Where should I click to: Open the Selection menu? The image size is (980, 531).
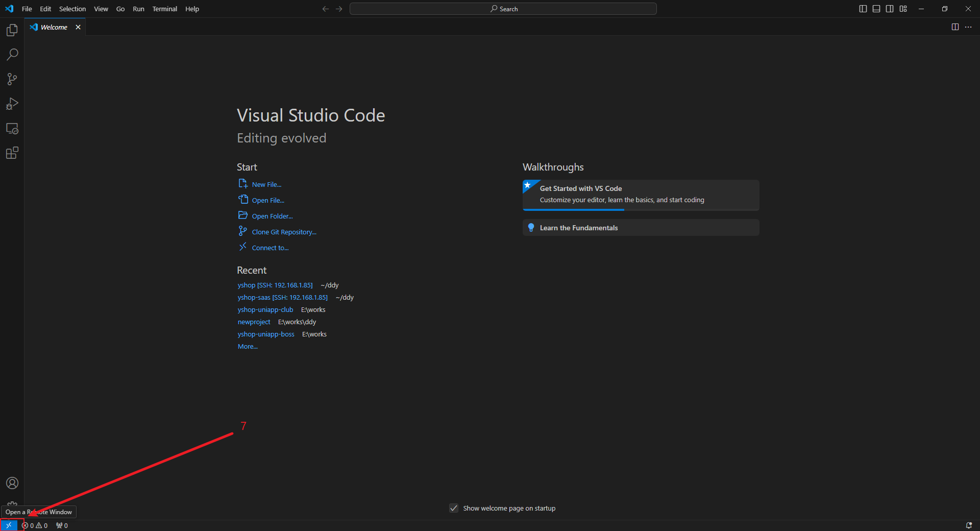(x=72, y=9)
